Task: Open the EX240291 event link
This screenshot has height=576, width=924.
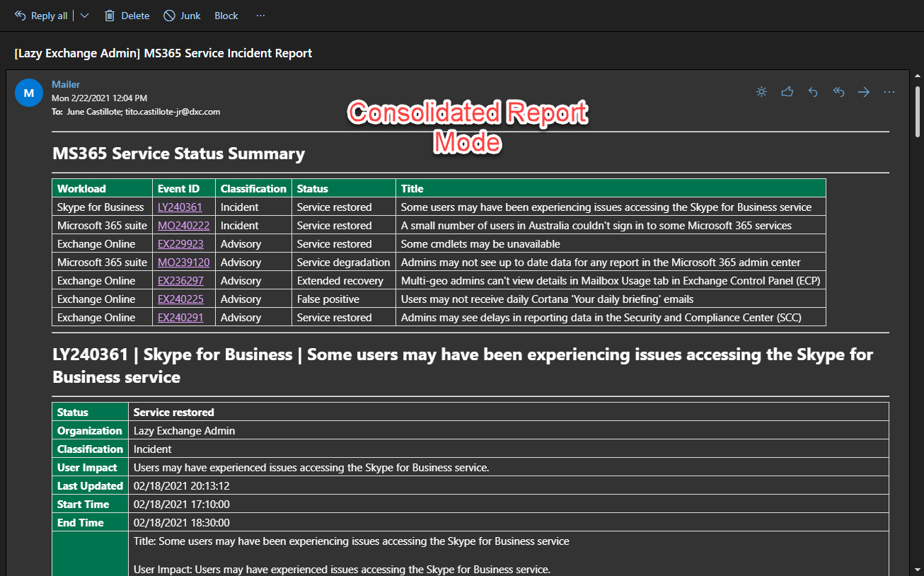Action: click(x=180, y=318)
